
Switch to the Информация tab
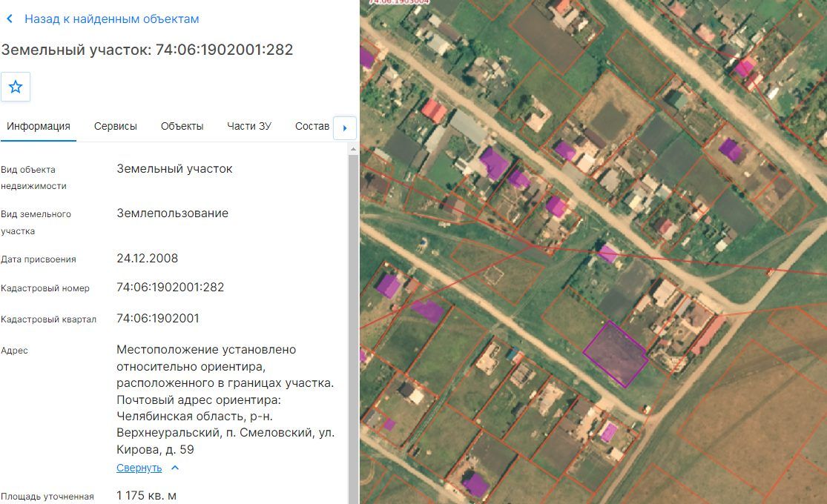(39, 127)
